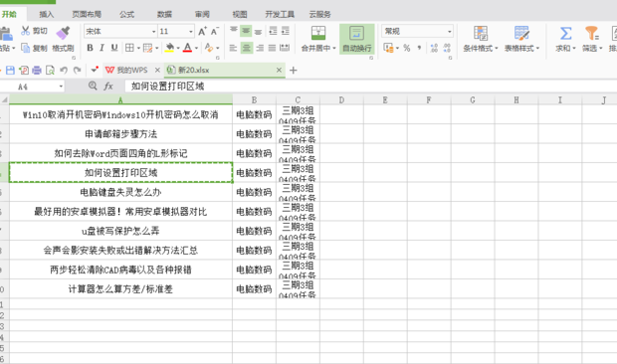
Task: Open the 常规 number format dropdown
Action: coord(449,32)
